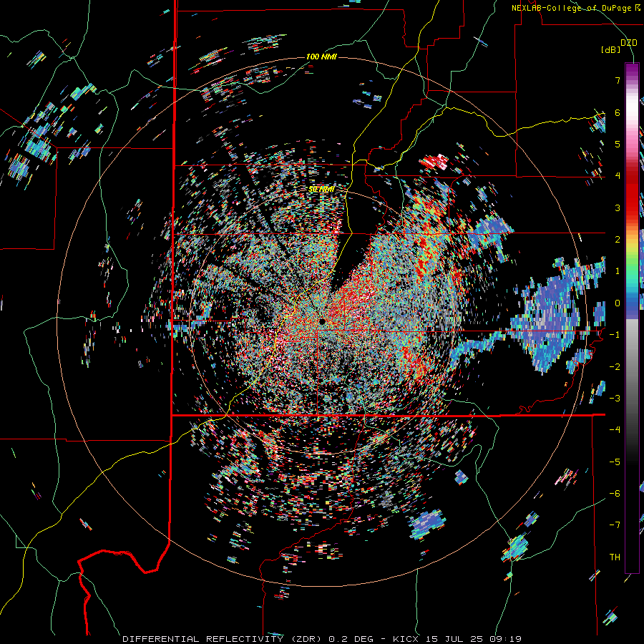The width and height of the screenshot is (644, 644).
Task: Click the 6 value on the color scale
Action: (x=618, y=112)
